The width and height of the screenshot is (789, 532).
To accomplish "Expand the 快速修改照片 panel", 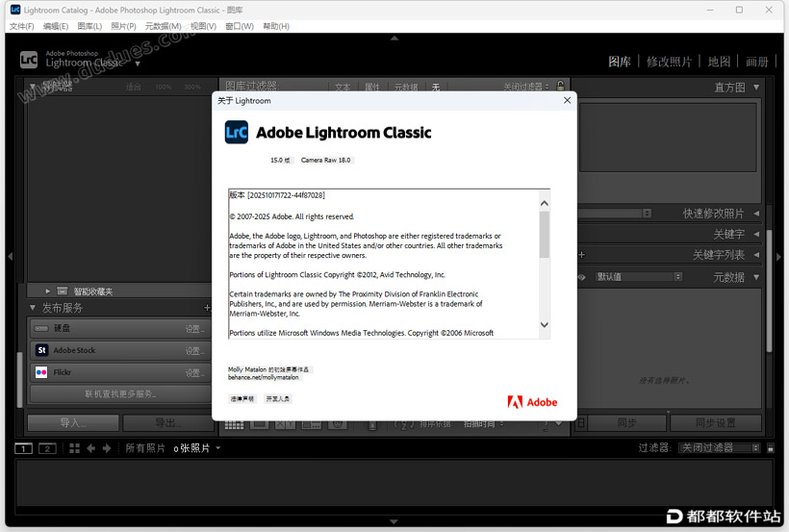I will (x=756, y=214).
